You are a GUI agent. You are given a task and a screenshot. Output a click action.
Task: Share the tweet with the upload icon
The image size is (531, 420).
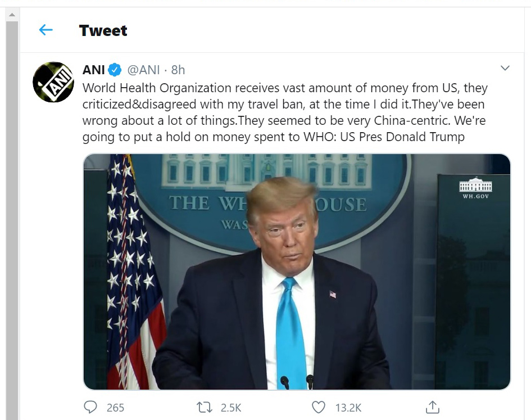pyautogui.click(x=433, y=407)
